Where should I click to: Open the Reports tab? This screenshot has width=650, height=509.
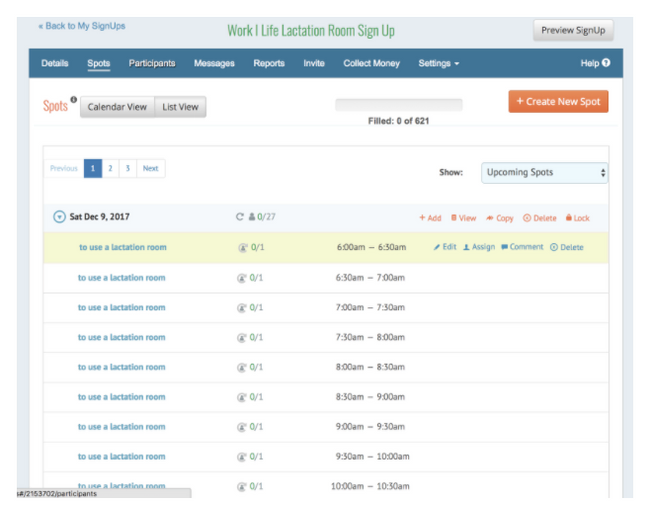pyautogui.click(x=269, y=63)
